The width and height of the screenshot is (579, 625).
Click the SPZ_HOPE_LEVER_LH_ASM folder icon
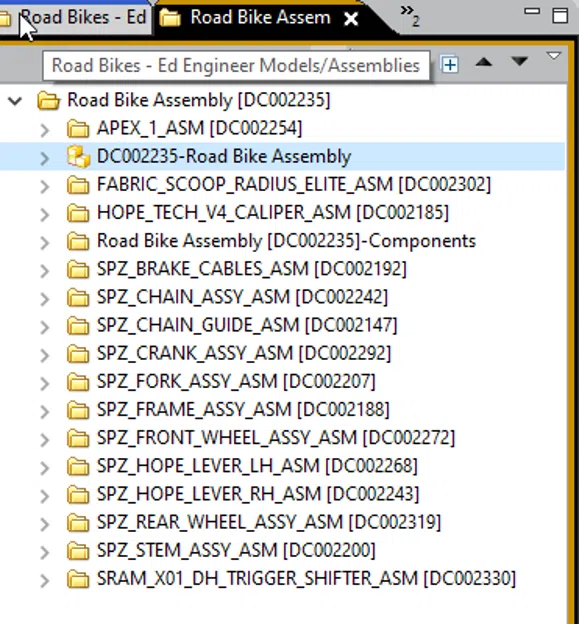78,466
